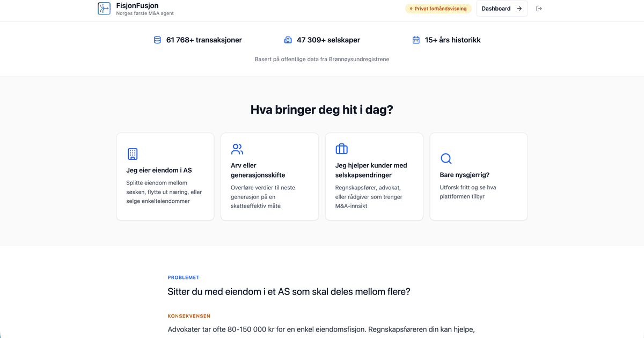Screen dimensions: 644x338
Task: Click the card icon beside 61 768+ transaksjoner
Action: [157, 40]
